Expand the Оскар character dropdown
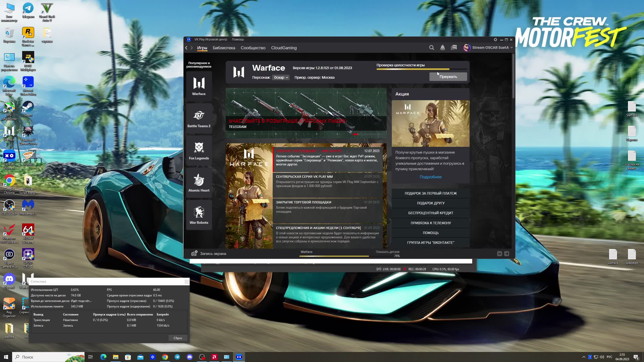The image size is (644, 362). [x=280, y=77]
